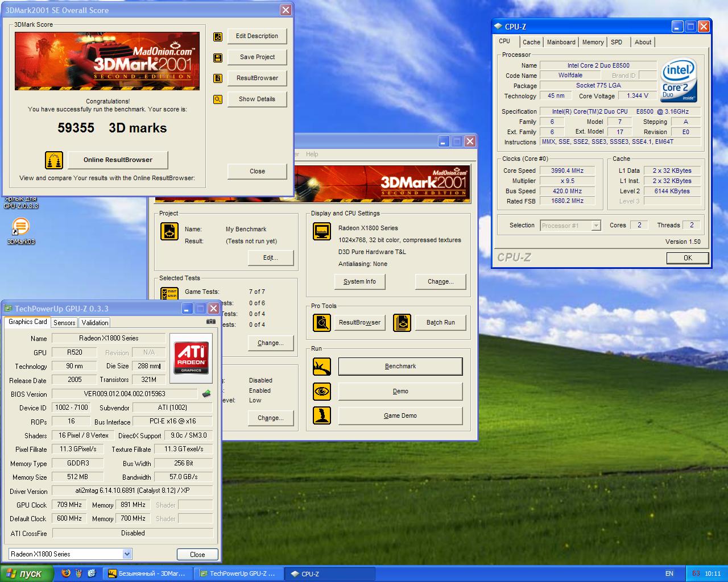Click the Save Project button
Screen dimensions: 728x582
pos(257,57)
